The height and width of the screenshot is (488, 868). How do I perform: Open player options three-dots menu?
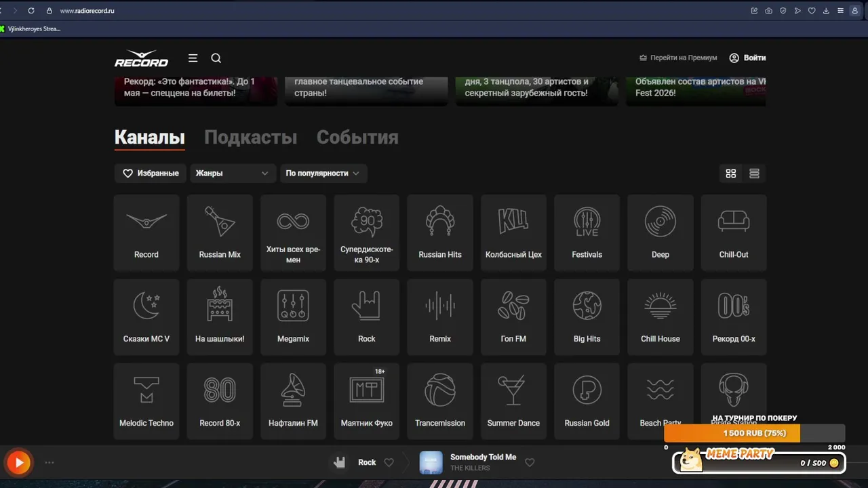(x=50, y=463)
